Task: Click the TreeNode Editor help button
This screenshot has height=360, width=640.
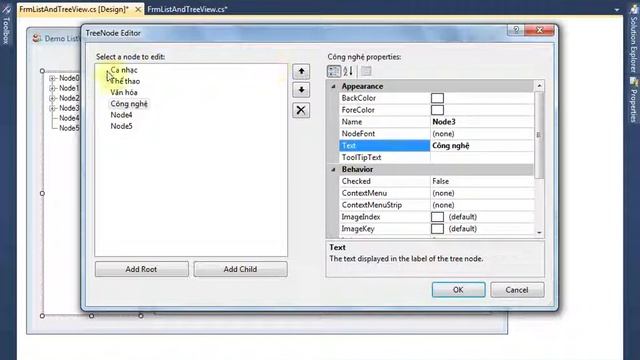Action: pos(516,30)
